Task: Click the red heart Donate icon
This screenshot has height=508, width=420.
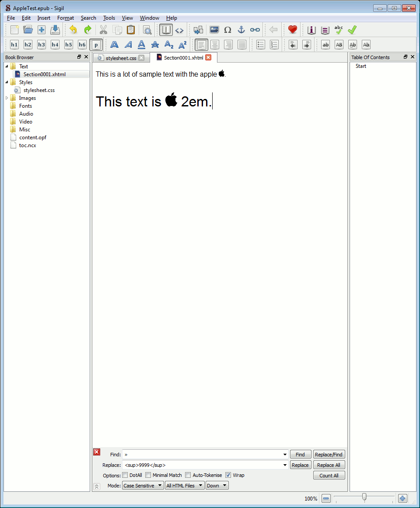Action: pyautogui.click(x=293, y=30)
